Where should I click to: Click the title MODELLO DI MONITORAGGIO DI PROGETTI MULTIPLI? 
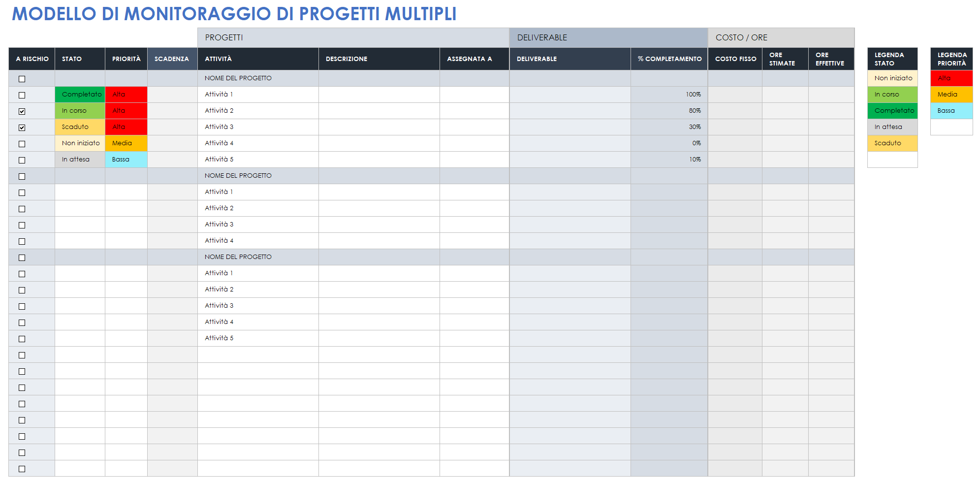[234, 14]
